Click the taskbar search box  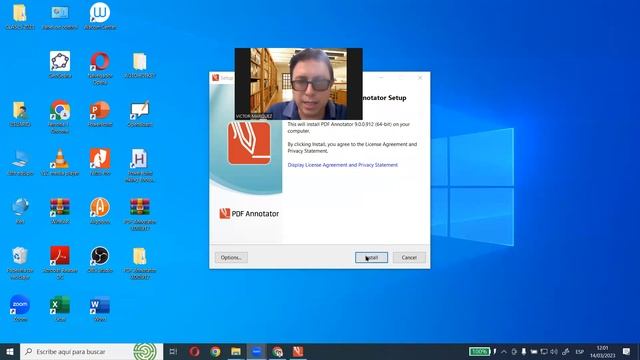(91, 351)
